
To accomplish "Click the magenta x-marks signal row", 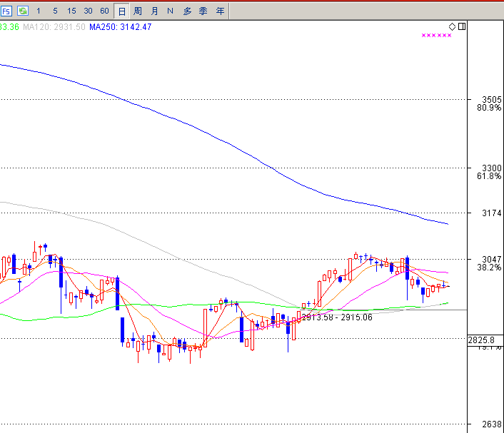I will click(436, 36).
